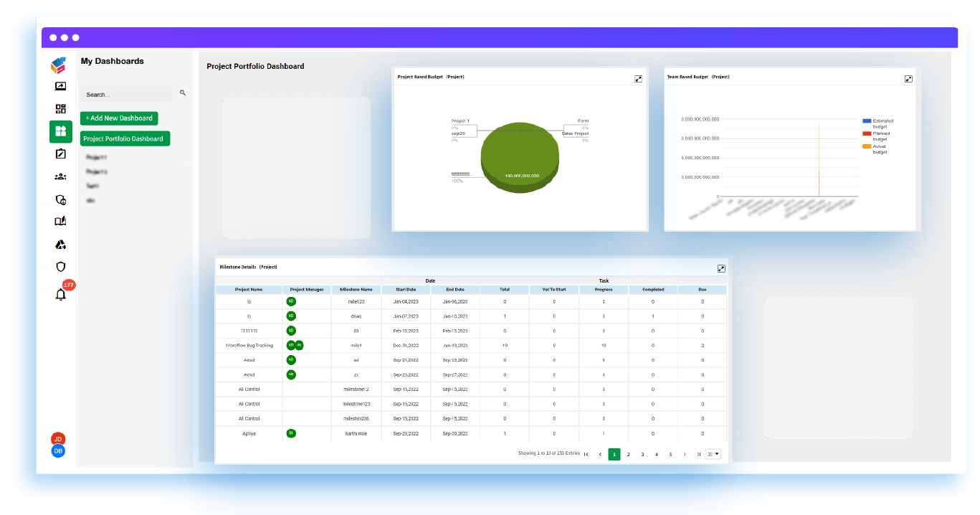Go to previous page of milestone table
The height and width of the screenshot is (515, 980).
click(x=600, y=454)
